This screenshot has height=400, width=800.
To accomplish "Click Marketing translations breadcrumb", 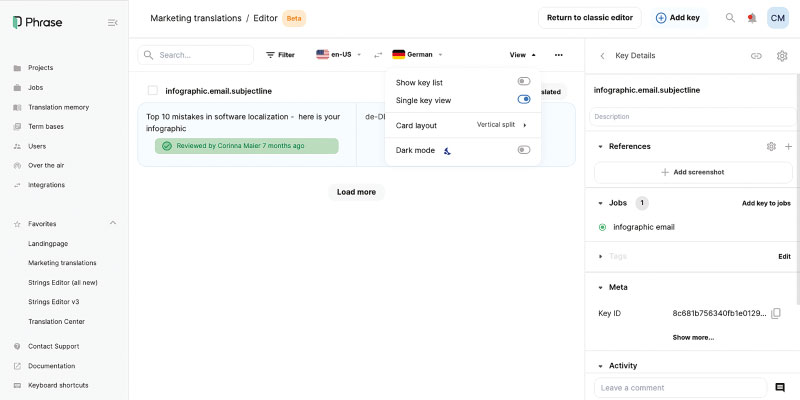I will (196, 18).
